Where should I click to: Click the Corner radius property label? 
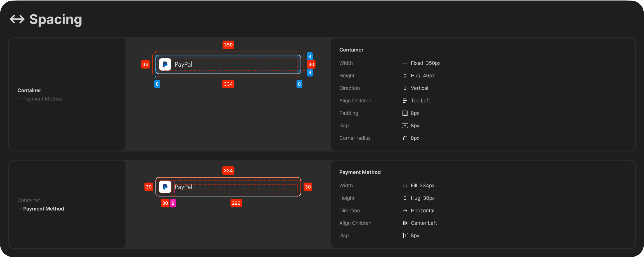[x=355, y=138]
